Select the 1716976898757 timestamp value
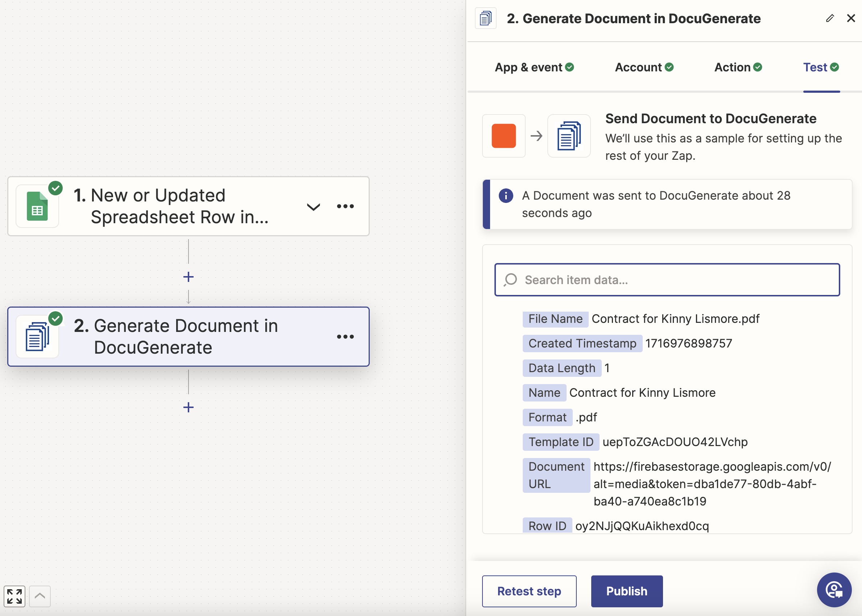This screenshot has width=862, height=616. tap(689, 344)
